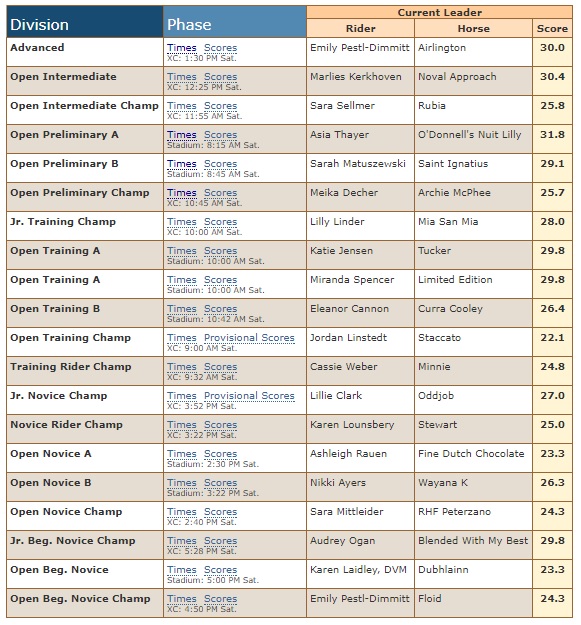Open Times link for Advanced division
Image resolution: width=581 pixels, height=625 pixels.
click(182, 48)
